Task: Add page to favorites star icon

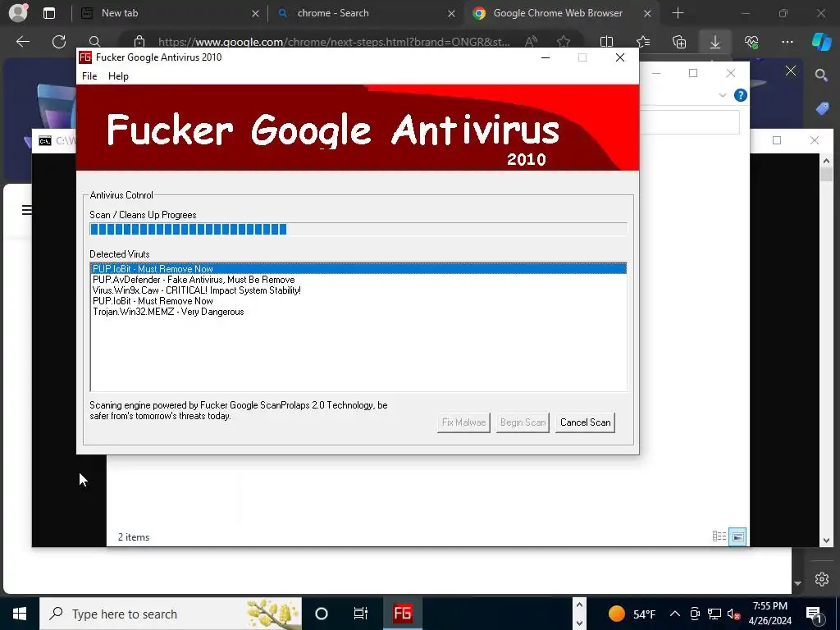Action: (563, 42)
